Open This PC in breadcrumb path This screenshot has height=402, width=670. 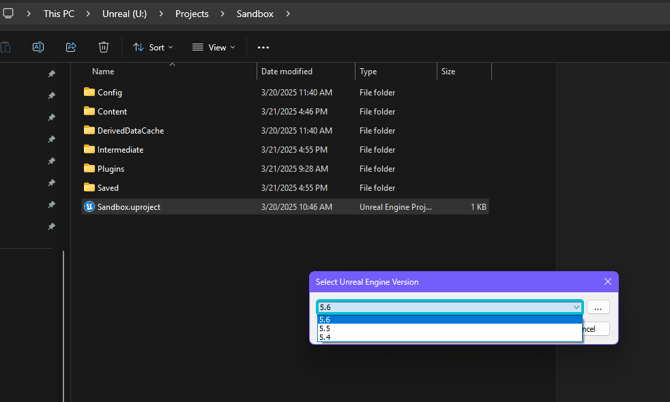[59, 14]
